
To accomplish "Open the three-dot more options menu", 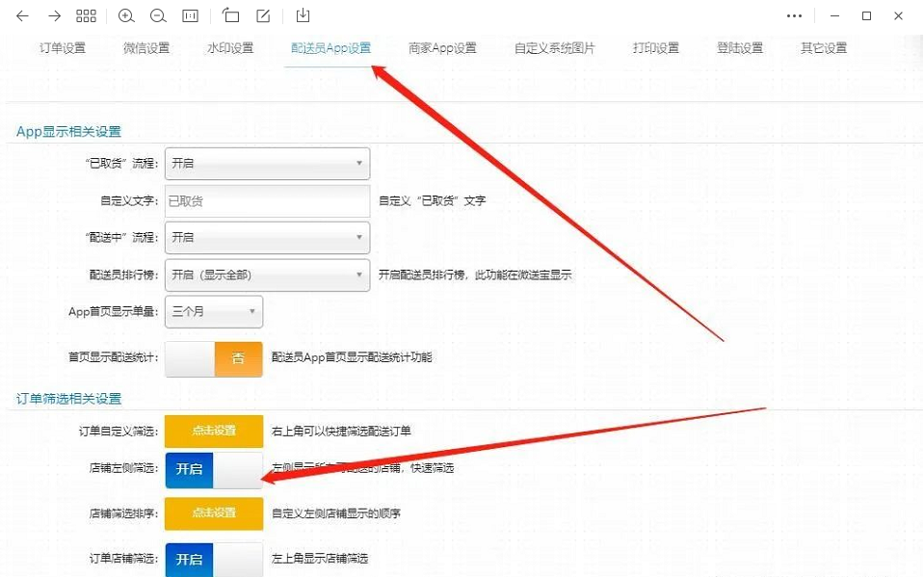I will point(795,16).
